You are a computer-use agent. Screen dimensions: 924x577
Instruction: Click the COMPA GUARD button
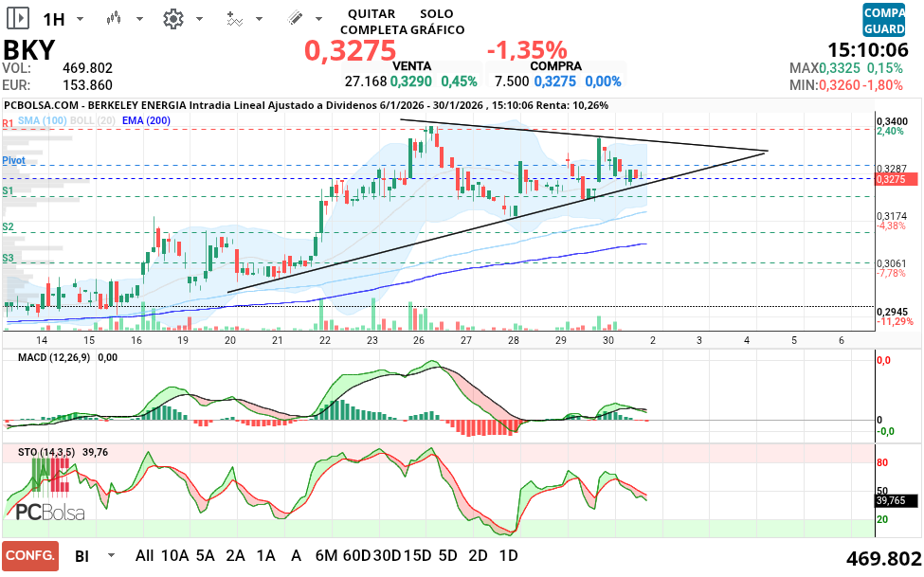coord(883,20)
